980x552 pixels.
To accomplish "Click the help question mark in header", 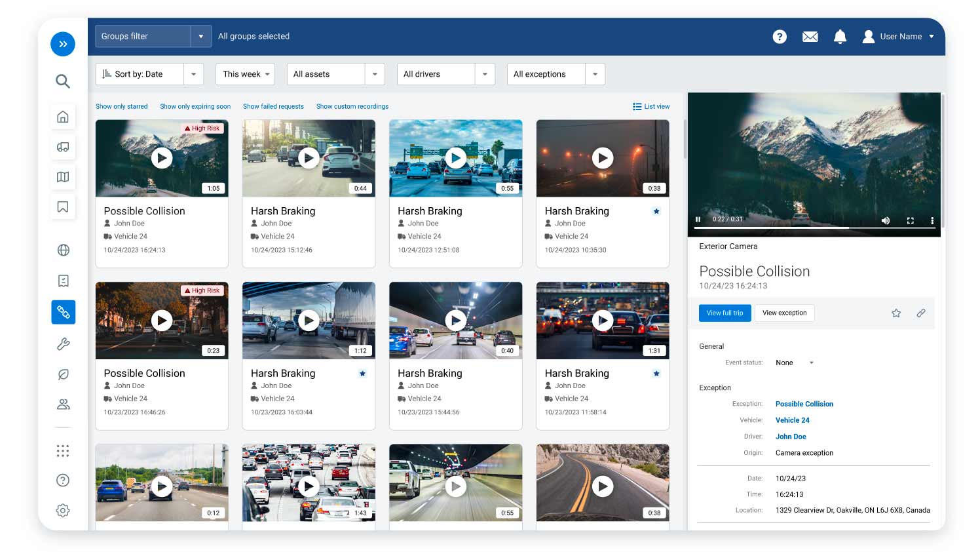I will [779, 37].
